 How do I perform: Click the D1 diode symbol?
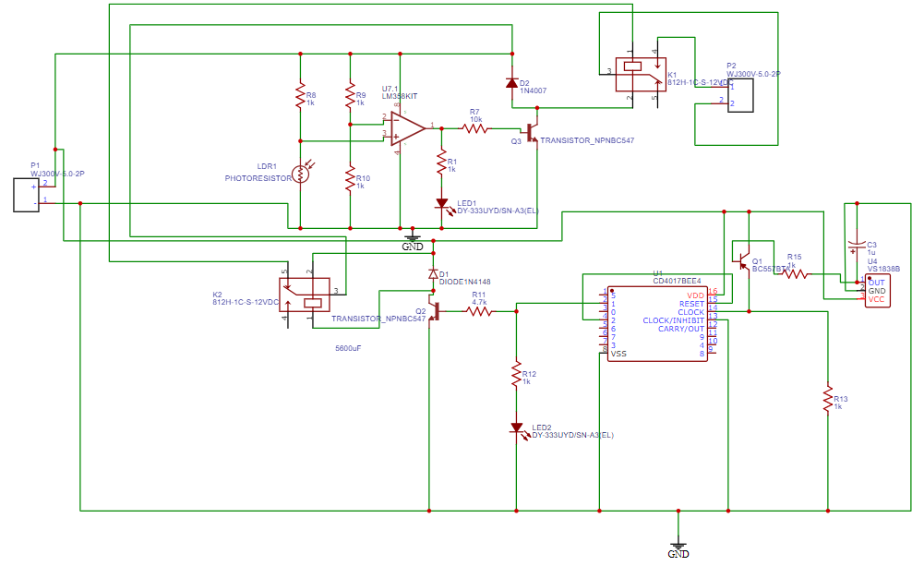click(x=433, y=274)
